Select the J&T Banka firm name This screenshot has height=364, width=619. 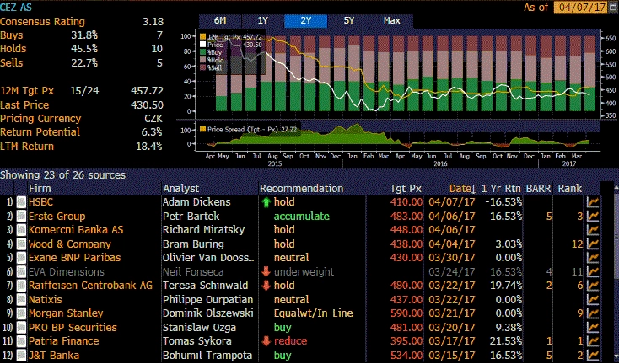[x=54, y=356]
